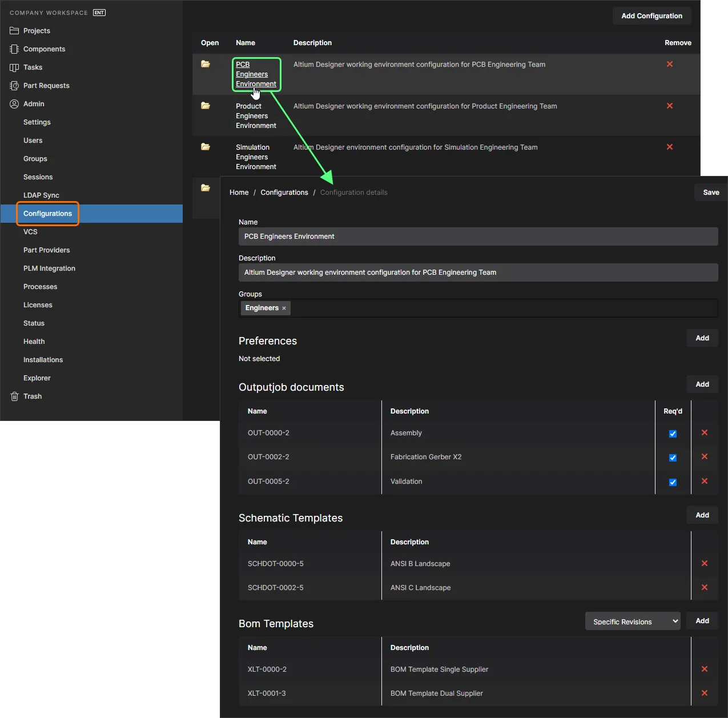728x718 pixels.
Task: Toggle Req'd checkbox for Assembly outputjob
Action: click(673, 434)
